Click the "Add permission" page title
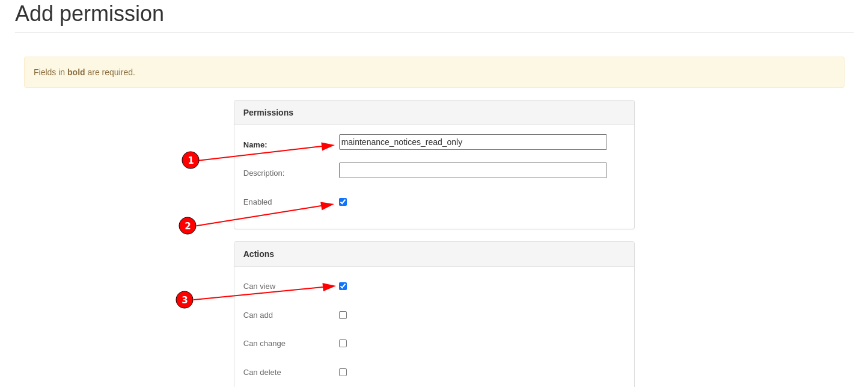 [89, 13]
